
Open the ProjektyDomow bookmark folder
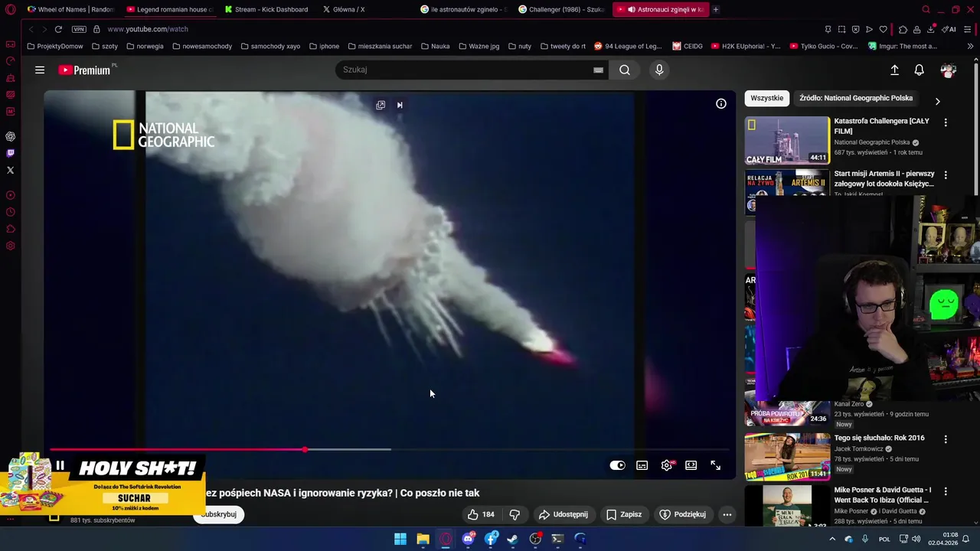click(x=54, y=46)
